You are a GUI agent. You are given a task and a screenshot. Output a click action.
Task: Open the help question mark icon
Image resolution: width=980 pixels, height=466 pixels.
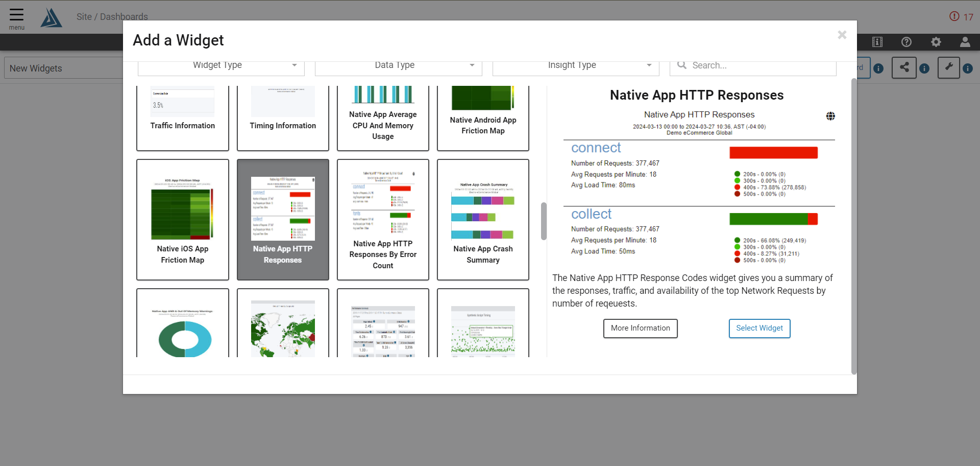coord(906,42)
